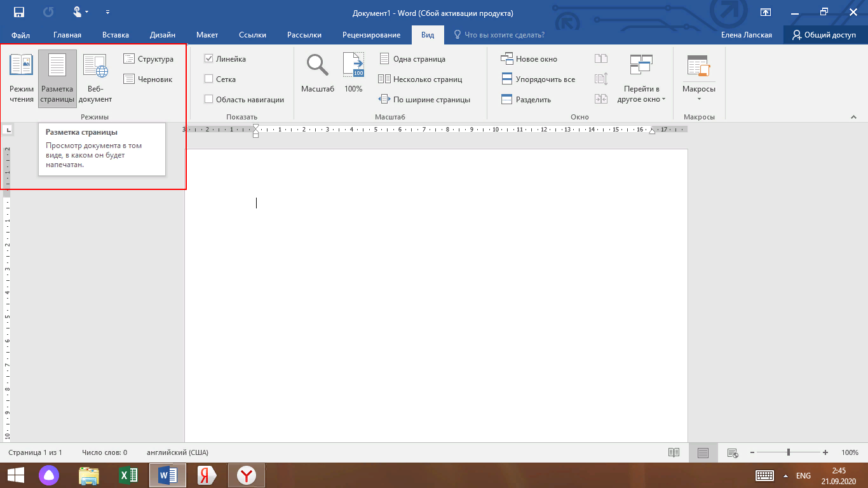
Task: Select web layout in status bar
Action: click(x=732, y=453)
